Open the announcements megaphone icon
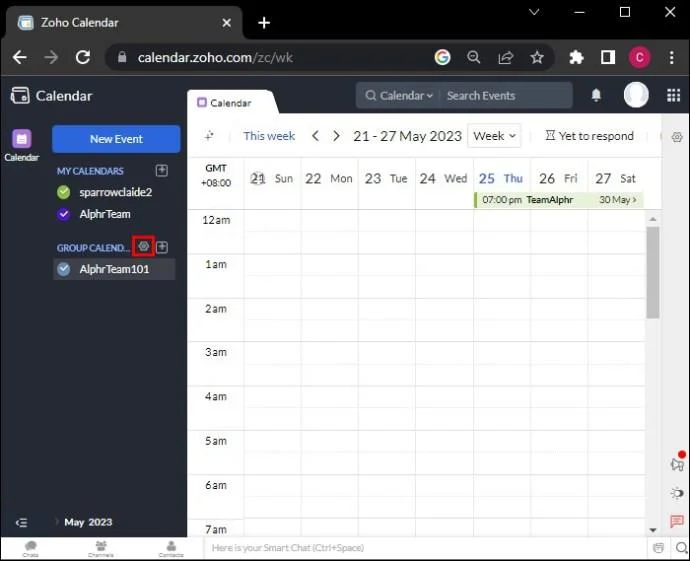This screenshot has width=690, height=561. (678, 463)
